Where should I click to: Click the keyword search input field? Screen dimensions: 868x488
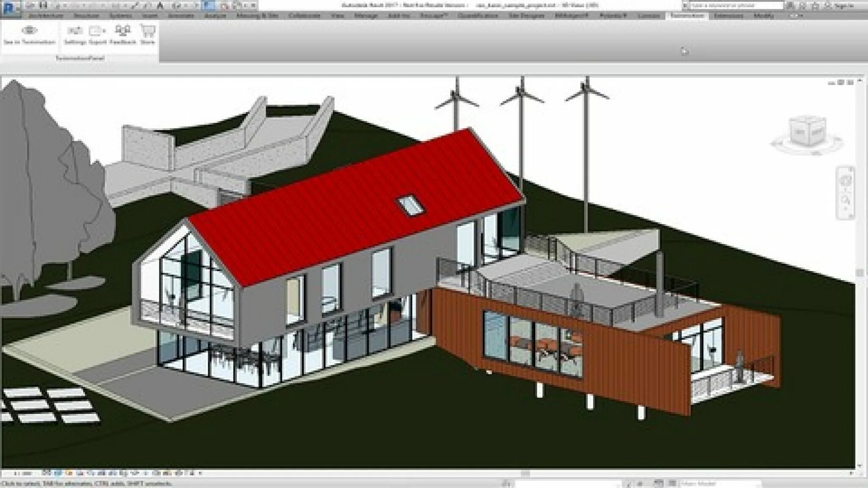click(736, 6)
